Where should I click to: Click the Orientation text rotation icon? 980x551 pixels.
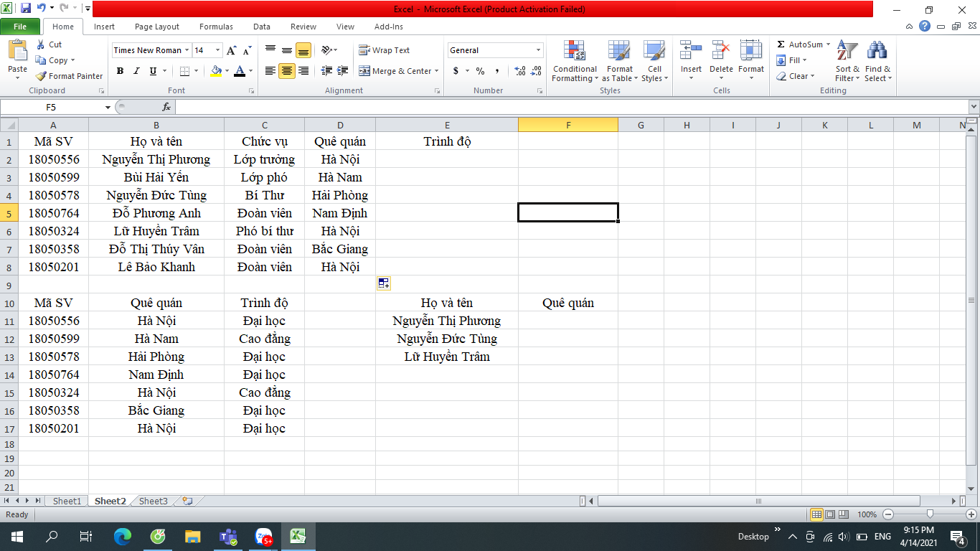327,50
